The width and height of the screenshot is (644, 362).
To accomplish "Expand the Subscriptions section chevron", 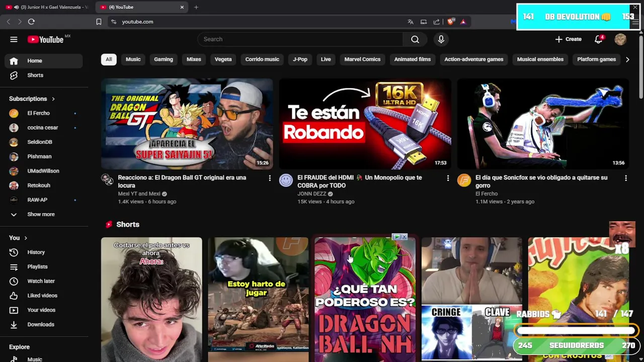I will click(x=53, y=99).
